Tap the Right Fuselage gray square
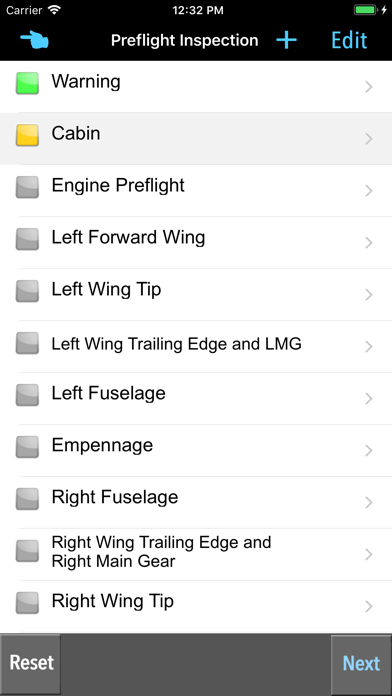 point(27,498)
